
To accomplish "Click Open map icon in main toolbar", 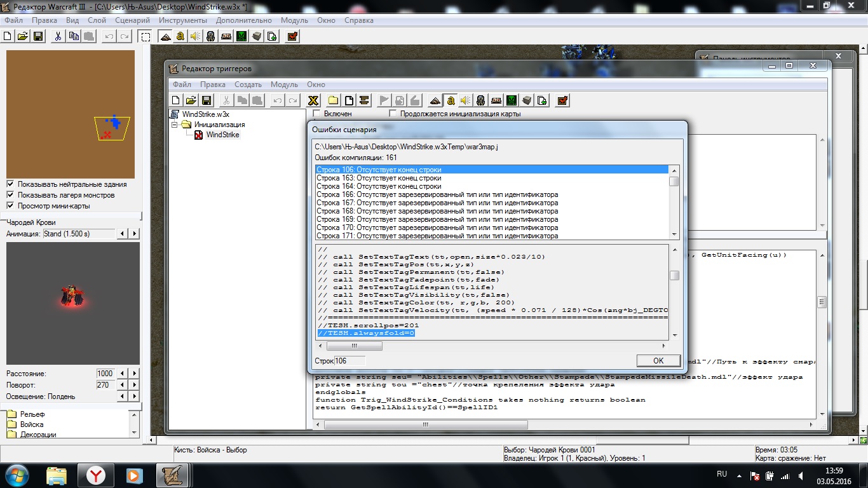I will (23, 36).
